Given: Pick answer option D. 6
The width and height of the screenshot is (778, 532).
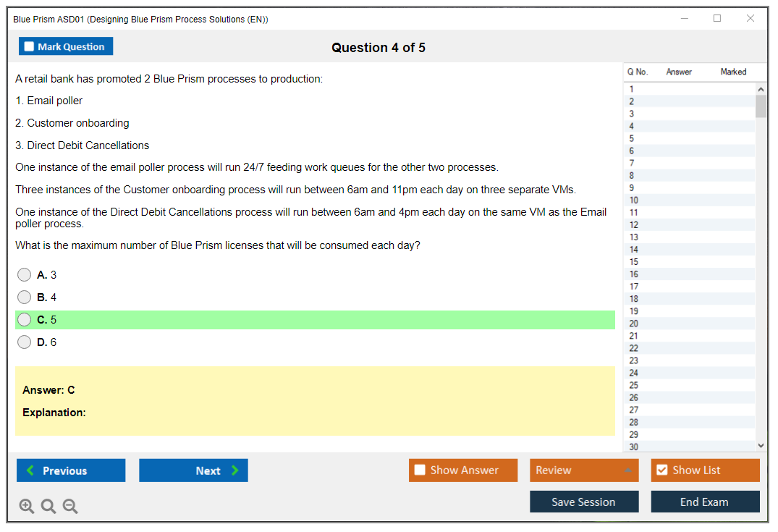Looking at the screenshot, I should pos(25,342).
